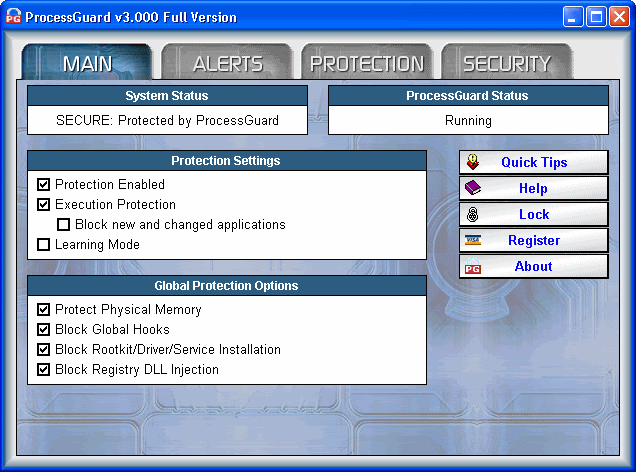This screenshot has width=636, height=472.
Task: Click the Quick Tips lightbulb icon
Action: coord(473,162)
